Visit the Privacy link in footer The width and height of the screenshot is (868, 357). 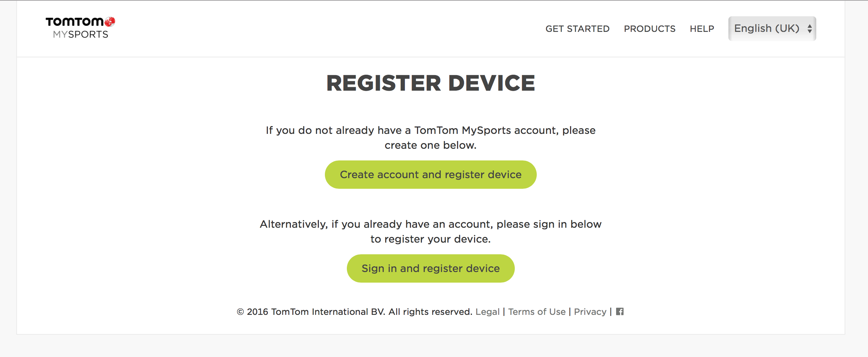(590, 312)
